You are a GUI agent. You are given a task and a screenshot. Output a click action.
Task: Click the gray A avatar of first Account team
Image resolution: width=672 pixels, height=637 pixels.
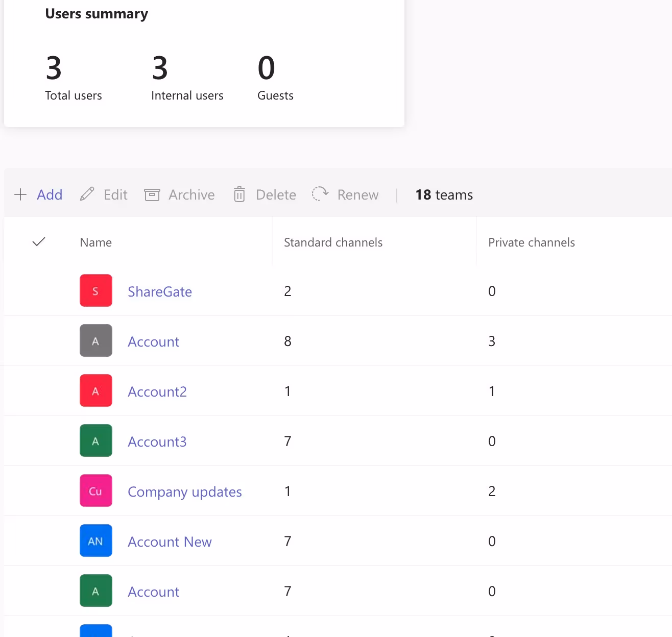pyautogui.click(x=96, y=340)
